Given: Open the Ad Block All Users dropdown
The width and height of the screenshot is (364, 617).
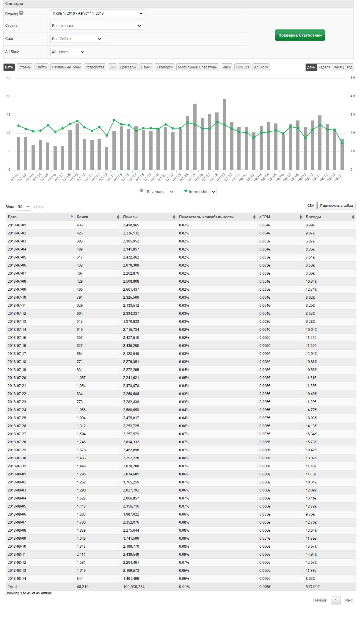Looking at the screenshot, I should click(x=68, y=52).
